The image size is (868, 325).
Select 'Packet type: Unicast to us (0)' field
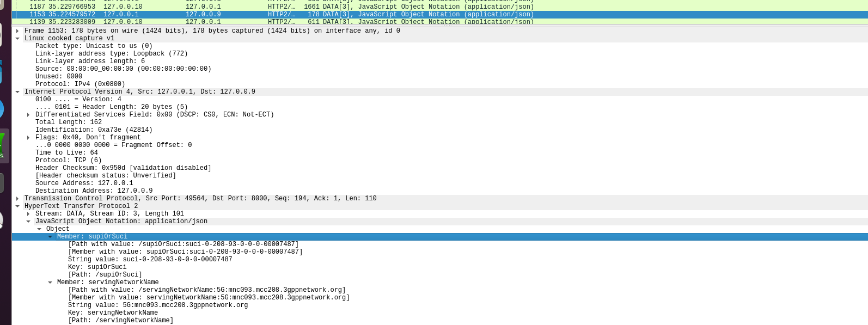[94, 46]
